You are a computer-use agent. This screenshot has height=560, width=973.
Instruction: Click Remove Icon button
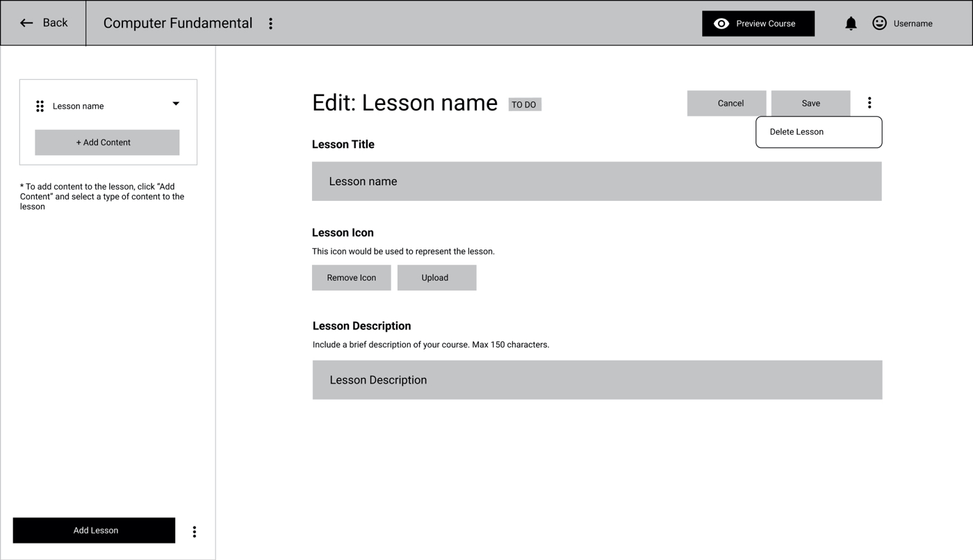coord(351,278)
